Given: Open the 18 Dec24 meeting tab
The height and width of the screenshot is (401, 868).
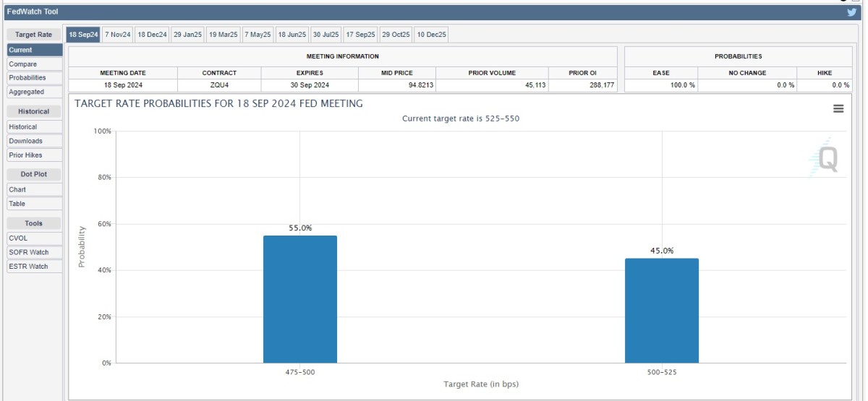Looking at the screenshot, I should pos(152,35).
